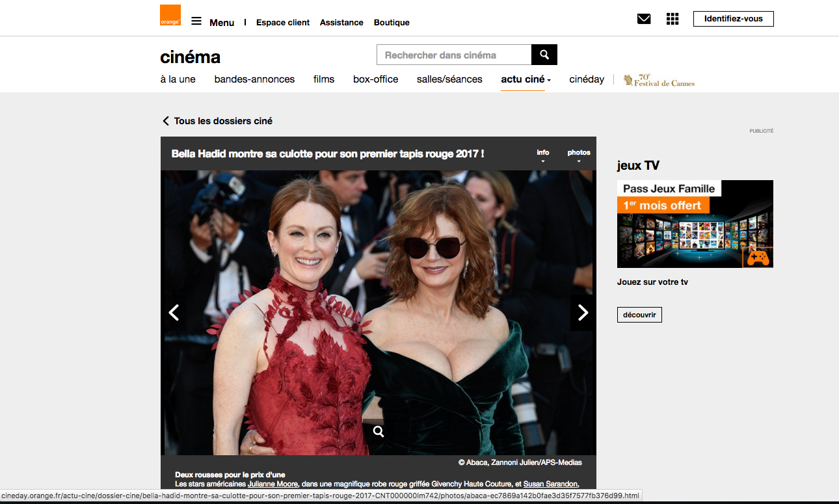Screen dimensions: 839x504
Task: Expand the actu ciné dropdown
Action: (x=526, y=79)
